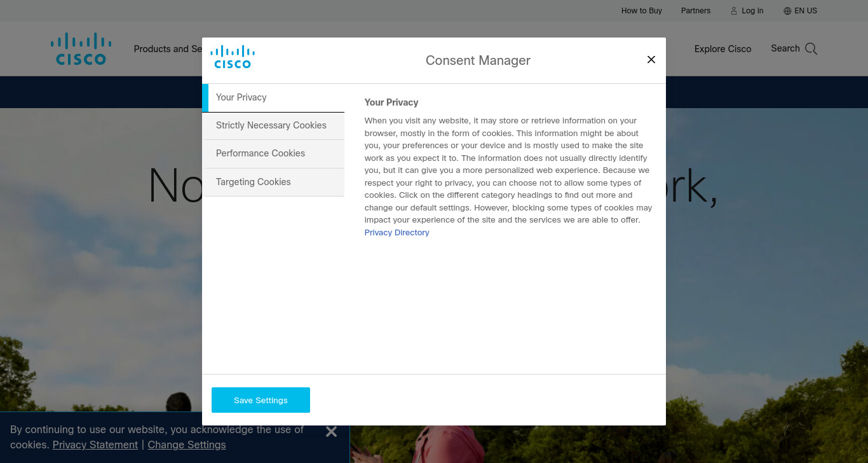
Task: Switch to Performance Cookies tab
Action: (273, 153)
